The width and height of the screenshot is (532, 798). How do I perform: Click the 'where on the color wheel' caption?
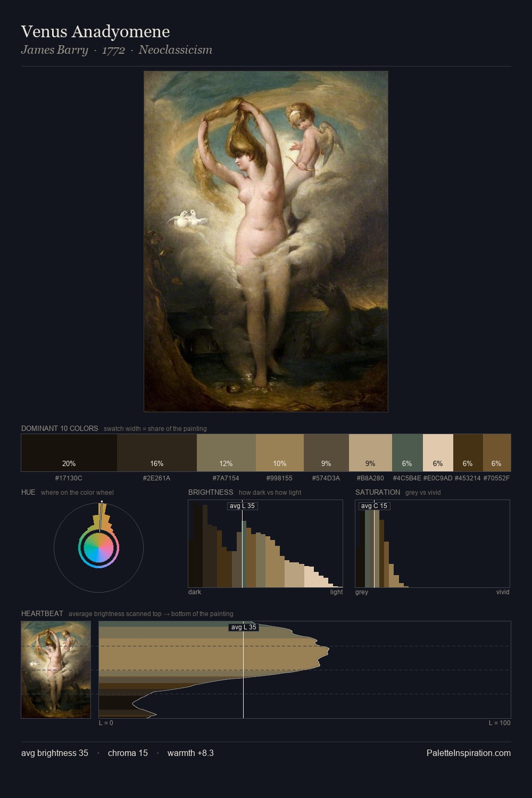(77, 493)
